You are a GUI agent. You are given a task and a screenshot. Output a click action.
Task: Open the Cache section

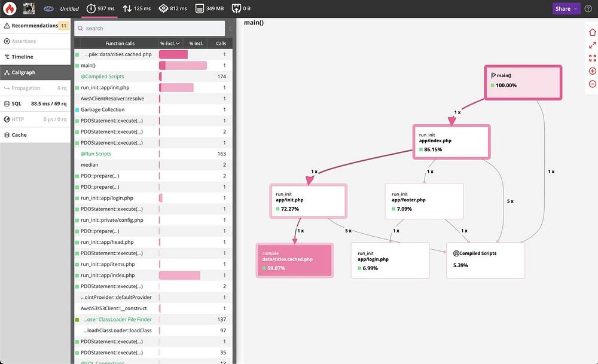click(35, 135)
